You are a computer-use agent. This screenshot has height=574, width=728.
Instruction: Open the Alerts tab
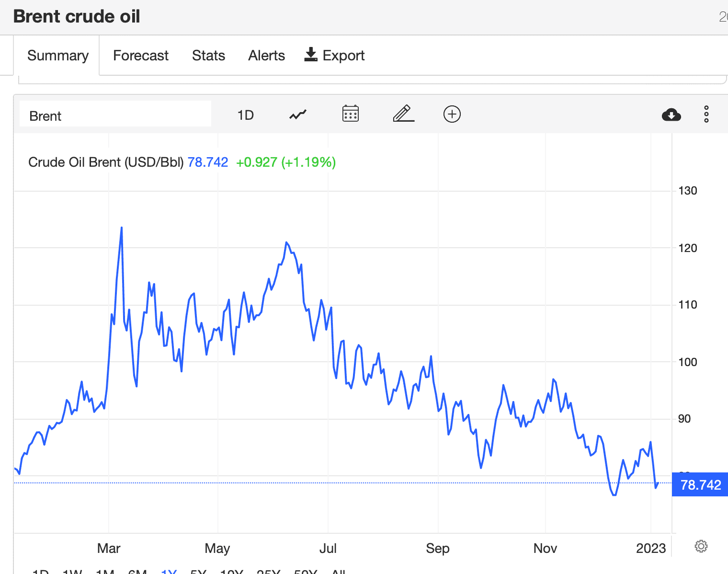266,56
